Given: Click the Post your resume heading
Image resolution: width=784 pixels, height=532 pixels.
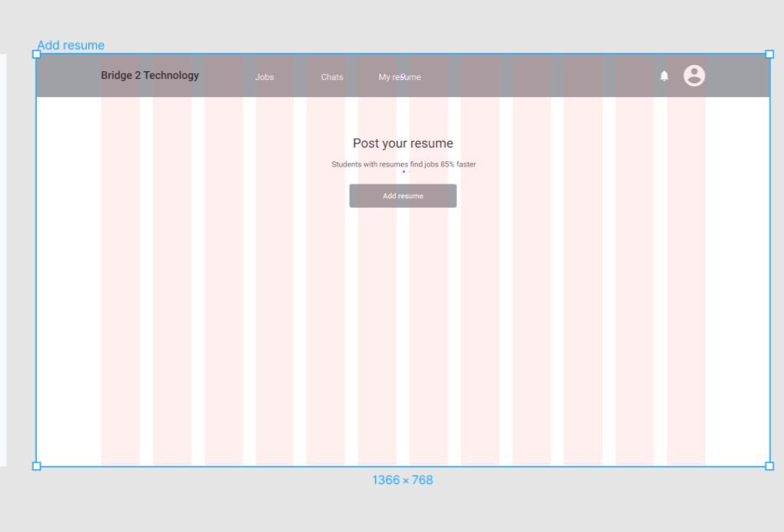Looking at the screenshot, I should (x=403, y=143).
